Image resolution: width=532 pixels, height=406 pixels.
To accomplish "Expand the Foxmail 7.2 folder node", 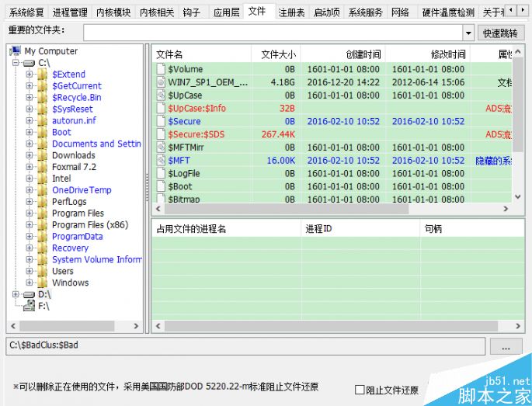I will pos(30,167).
